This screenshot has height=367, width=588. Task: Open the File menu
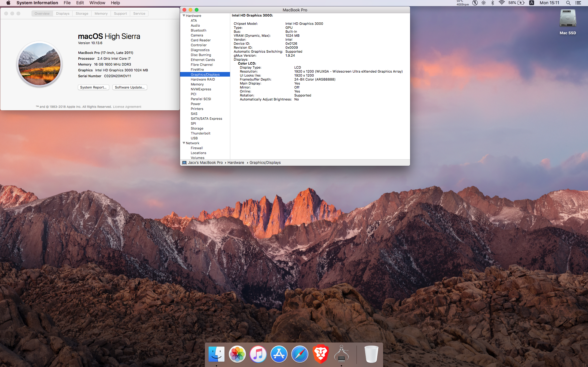pyautogui.click(x=67, y=3)
